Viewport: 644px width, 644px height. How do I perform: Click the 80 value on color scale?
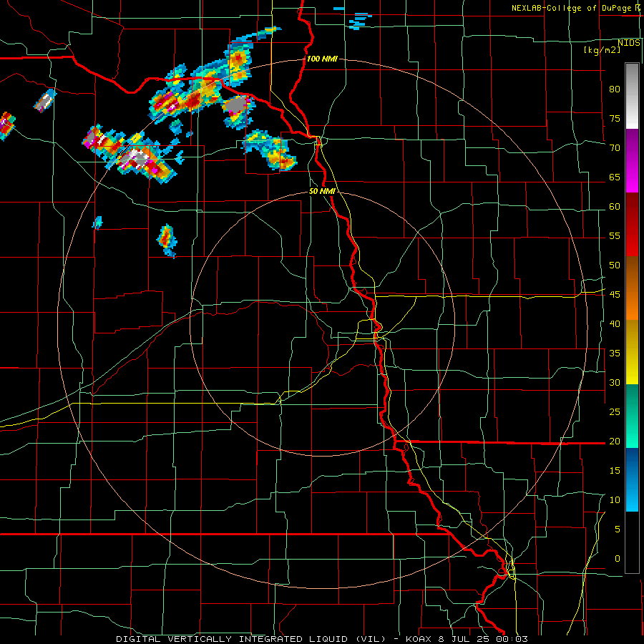[x=615, y=89]
